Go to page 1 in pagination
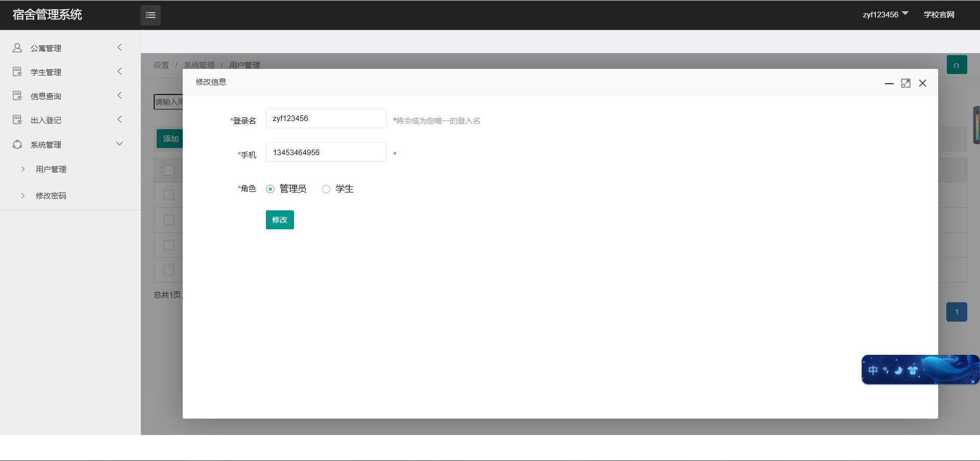The height and width of the screenshot is (461, 980). (957, 311)
